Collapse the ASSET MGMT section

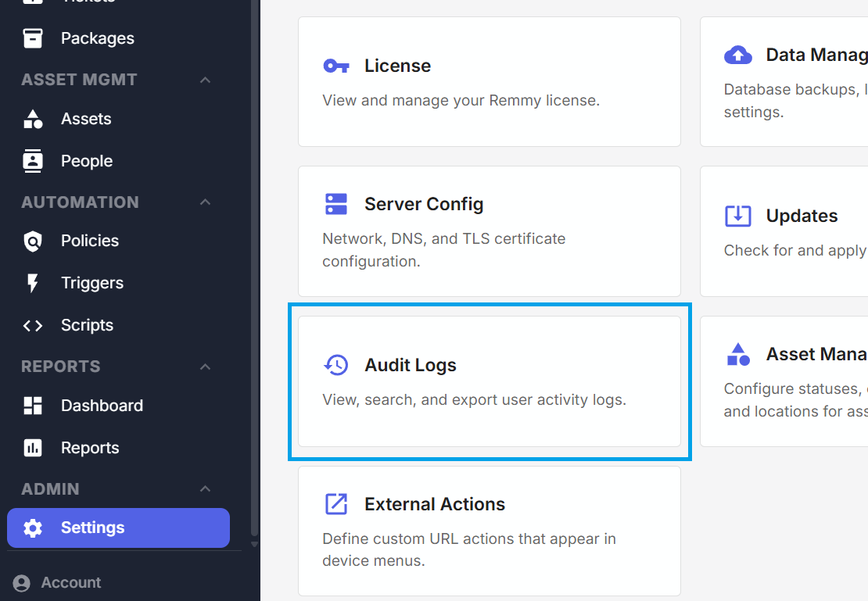point(205,80)
